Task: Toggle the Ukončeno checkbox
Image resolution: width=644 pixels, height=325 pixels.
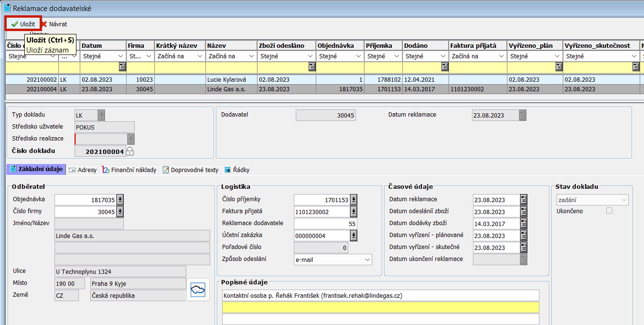Action: 609,211
